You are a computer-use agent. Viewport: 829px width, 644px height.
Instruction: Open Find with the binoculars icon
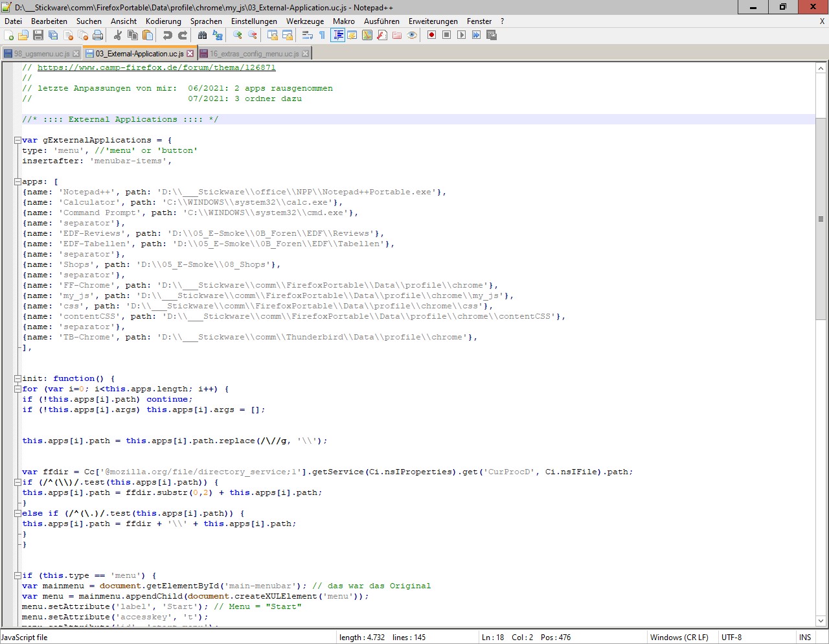[203, 35]
